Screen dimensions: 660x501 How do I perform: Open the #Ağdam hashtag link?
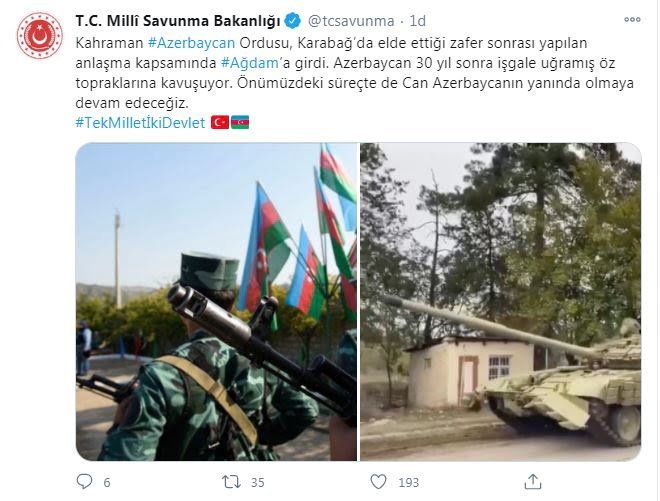[x=250, y=63]
